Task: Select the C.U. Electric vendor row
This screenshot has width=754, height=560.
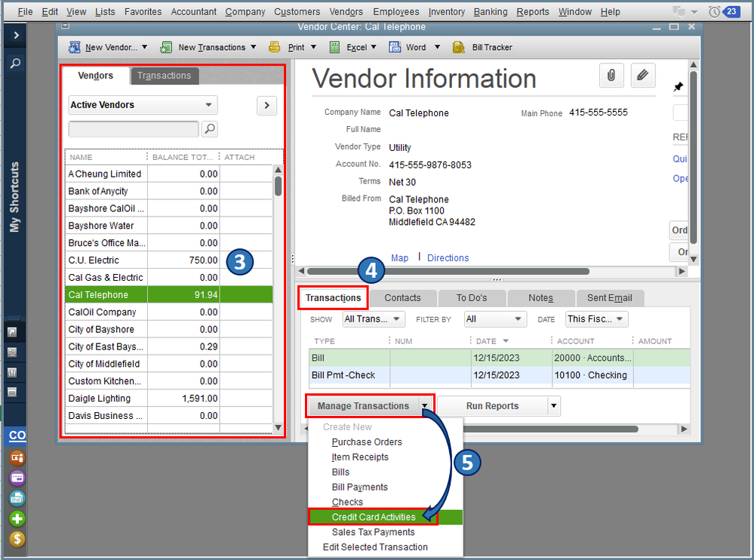Action: (169, 260)
